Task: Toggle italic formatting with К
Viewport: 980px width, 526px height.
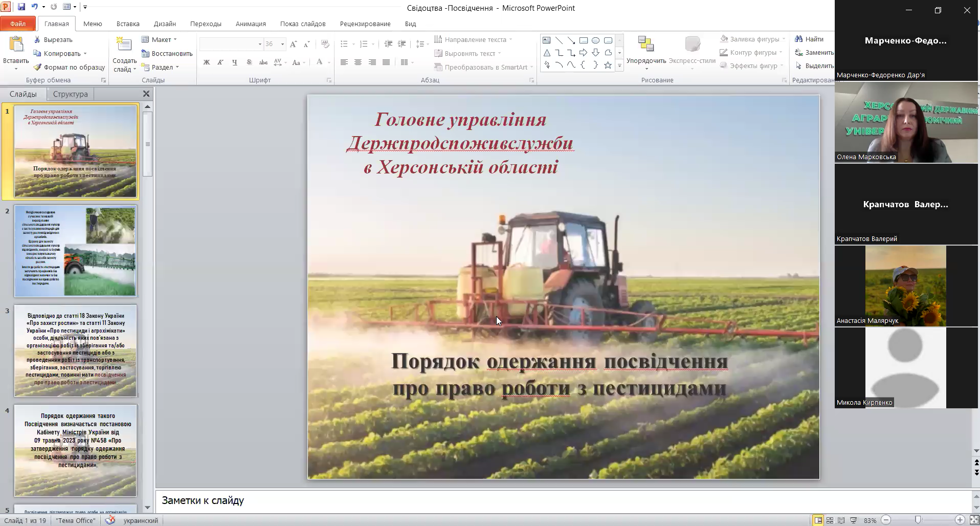Action: click(220, 62)
